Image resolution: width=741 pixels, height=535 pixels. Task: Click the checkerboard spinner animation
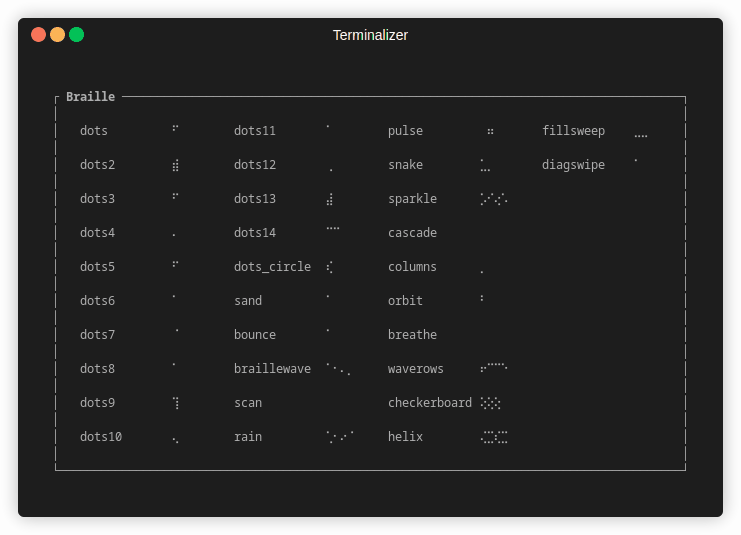pyautogui.click(x=490, y=403)
